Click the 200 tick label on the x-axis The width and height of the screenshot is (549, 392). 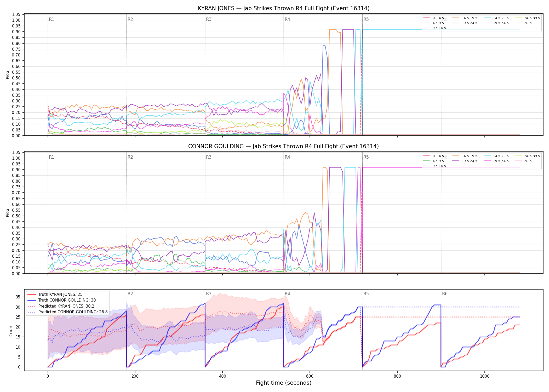pyautogui.click(x=135, y=376)
